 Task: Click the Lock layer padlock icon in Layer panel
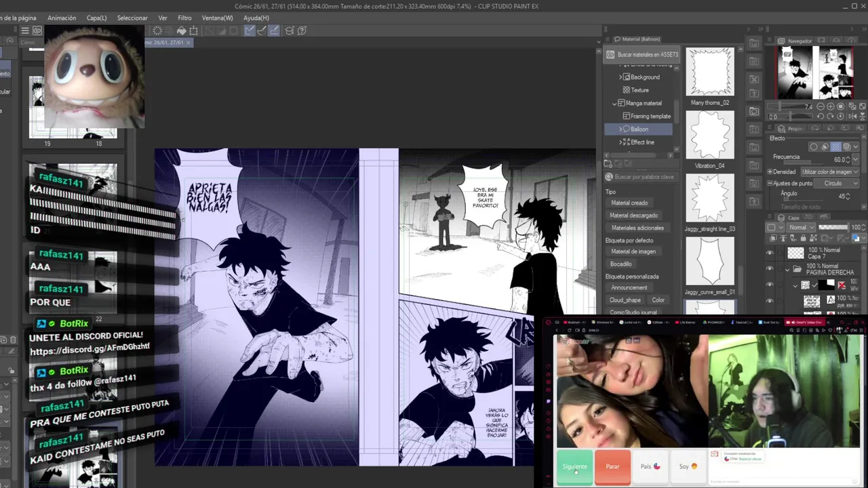(804, 238)
